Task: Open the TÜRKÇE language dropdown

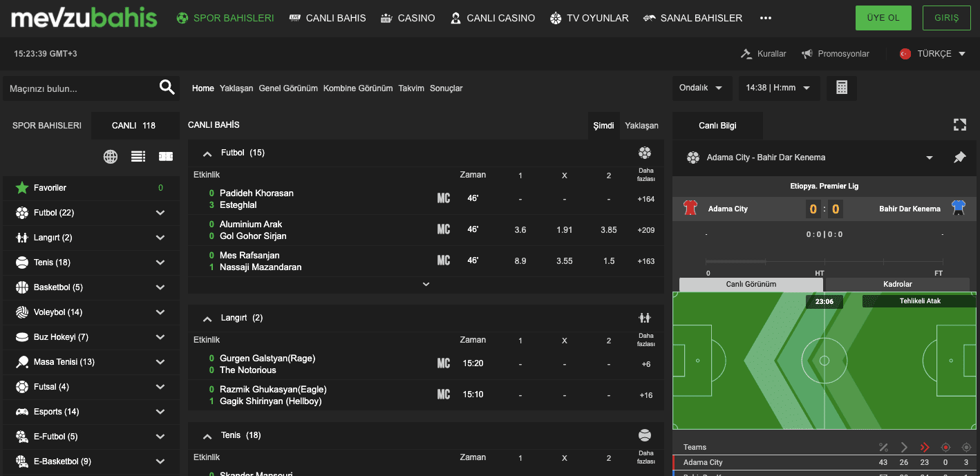Action: [x=933, y=54]
